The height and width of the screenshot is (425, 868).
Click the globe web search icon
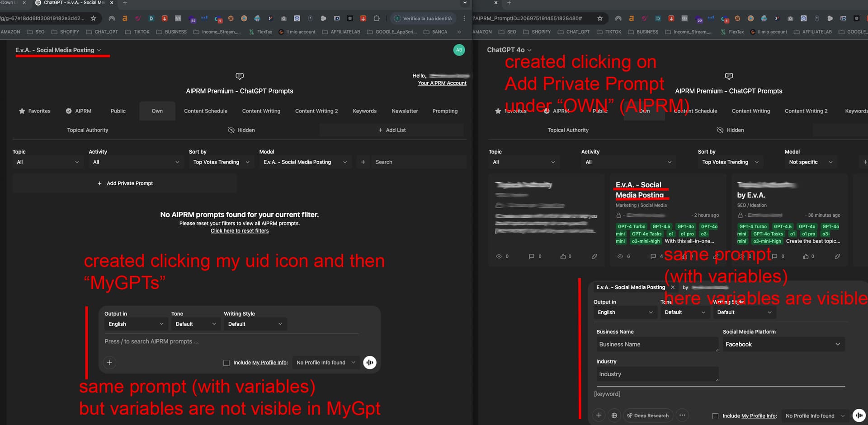(x=614, y=416)
